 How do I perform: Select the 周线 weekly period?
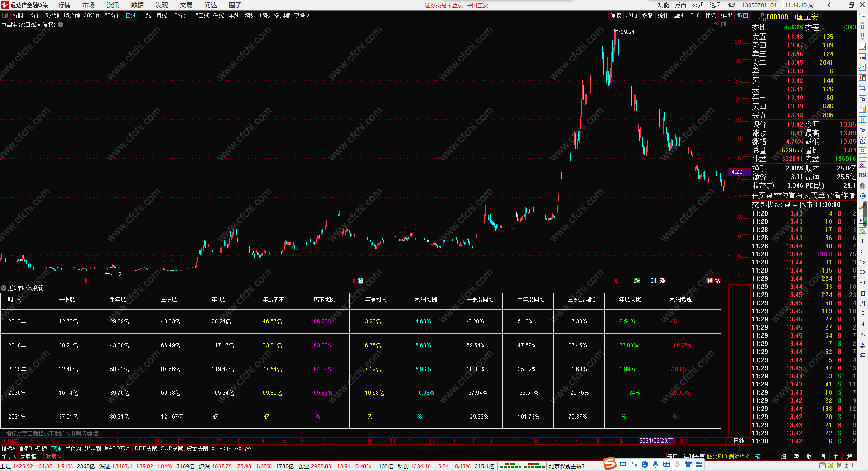pos(146,15)
